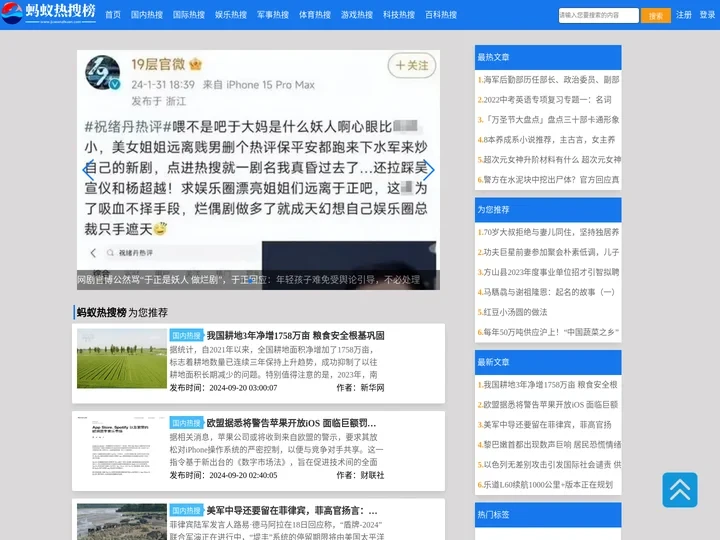This screenshot has height=540, width=720.
Task: Open latest article 黎巴嫩首都出现数声巨响
Action: coord(549,444)
